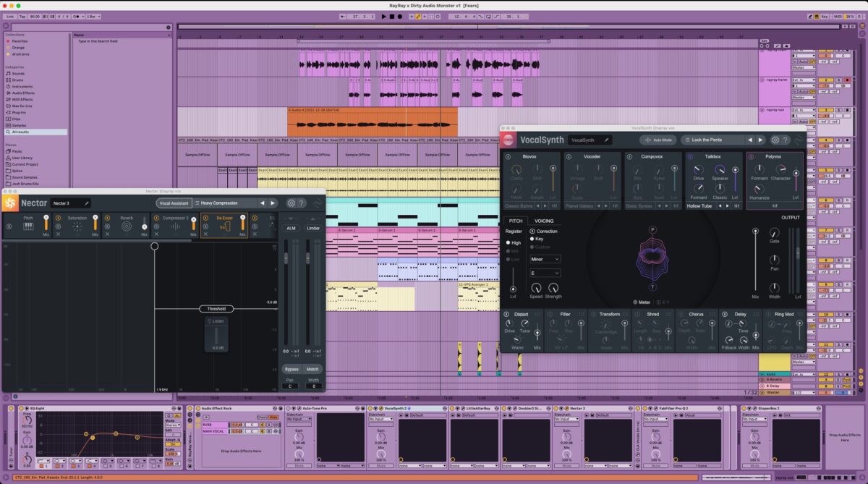Click the Link button

[8, 16]
